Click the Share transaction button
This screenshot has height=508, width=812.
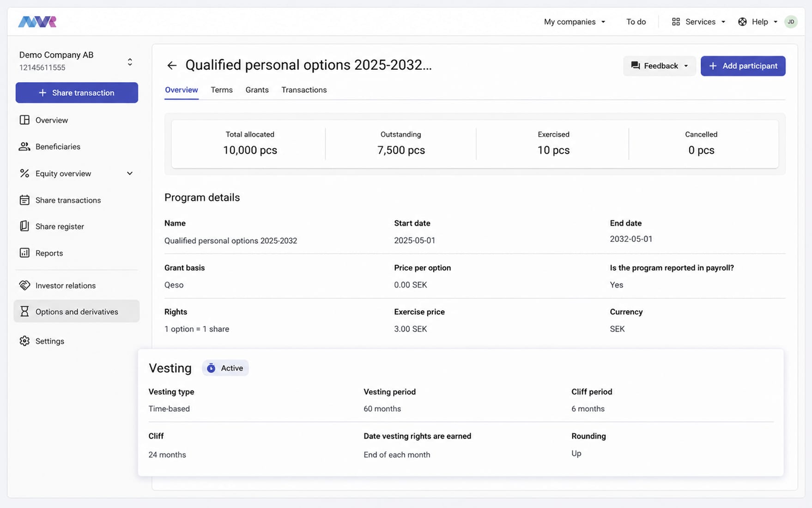click(77, 93)
